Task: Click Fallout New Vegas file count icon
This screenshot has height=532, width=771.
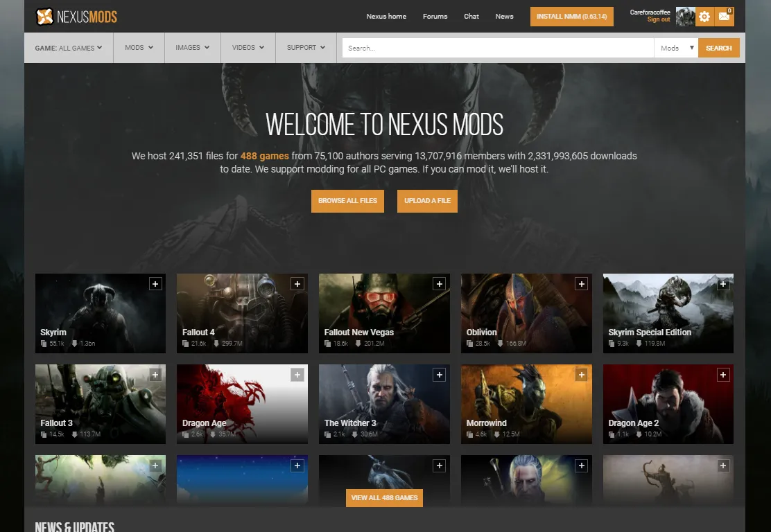Action: (x=327, y=344)
